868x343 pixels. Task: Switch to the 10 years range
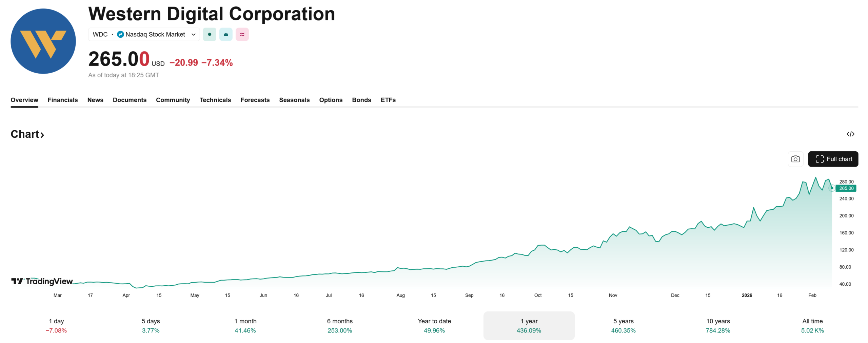tap(718, 325)
